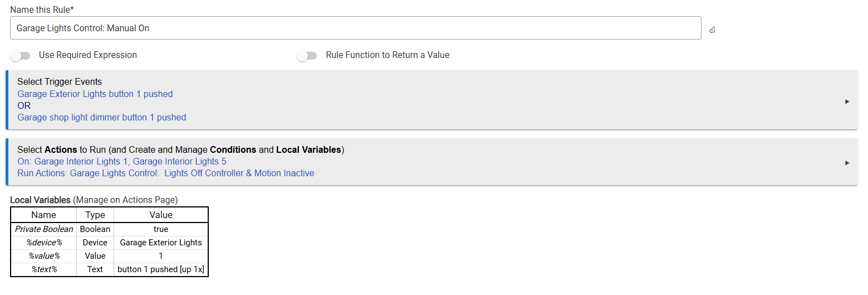The height and width of the screenshot is (295, 868).
Task: Expand the Select Trigger Events arrow
Action: point(847,101)
